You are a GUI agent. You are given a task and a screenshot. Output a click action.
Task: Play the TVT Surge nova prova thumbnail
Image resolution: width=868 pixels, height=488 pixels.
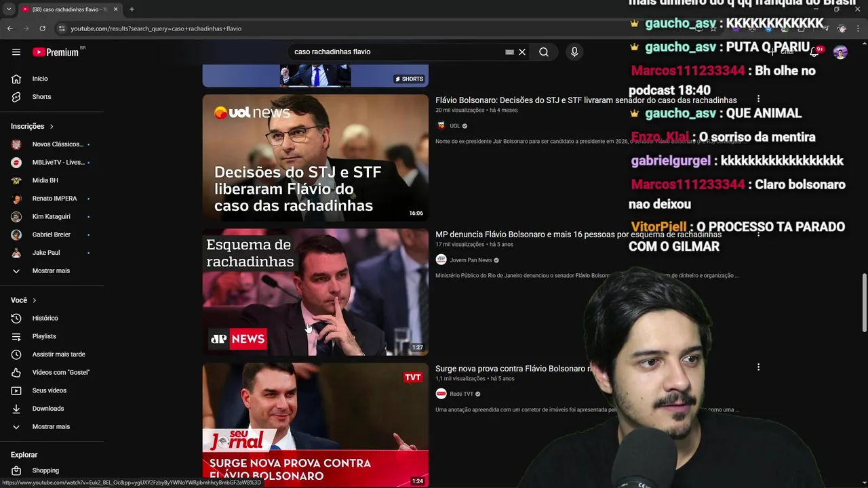point(315,425)
